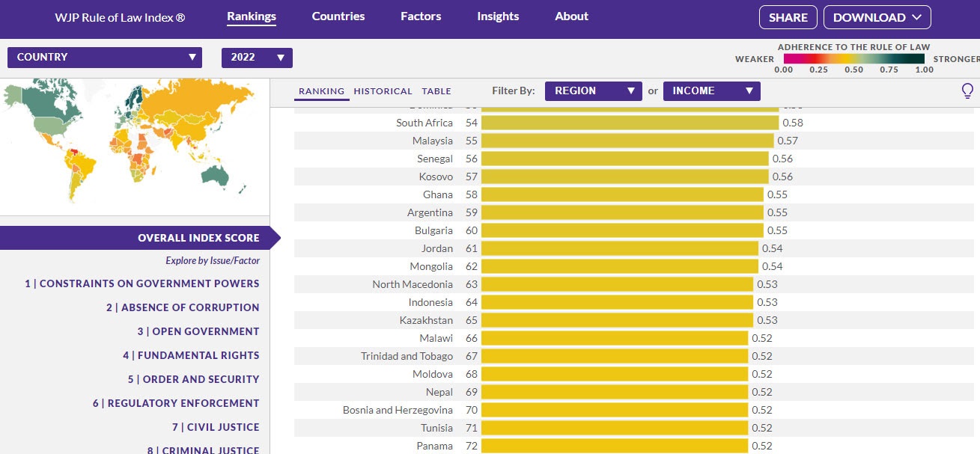This screenshot has height=454, width=980.
Task: Open the DOWNLOAD menu button
Action: coord(877,17)
